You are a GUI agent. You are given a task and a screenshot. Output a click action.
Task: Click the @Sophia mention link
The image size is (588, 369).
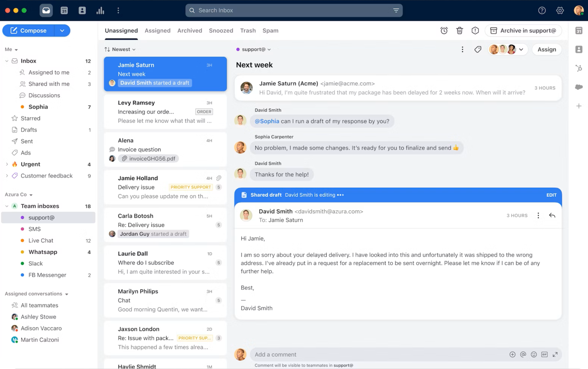point(267,121)
